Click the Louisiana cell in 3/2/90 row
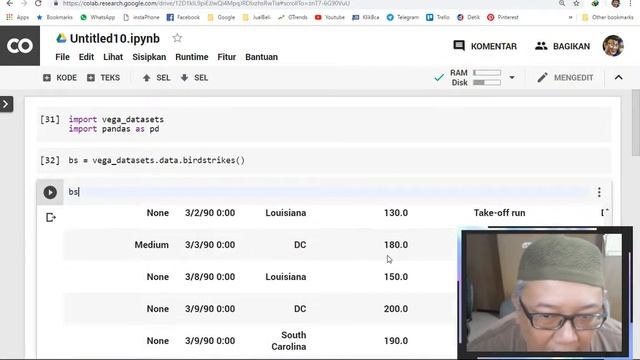 click(286, 213)
